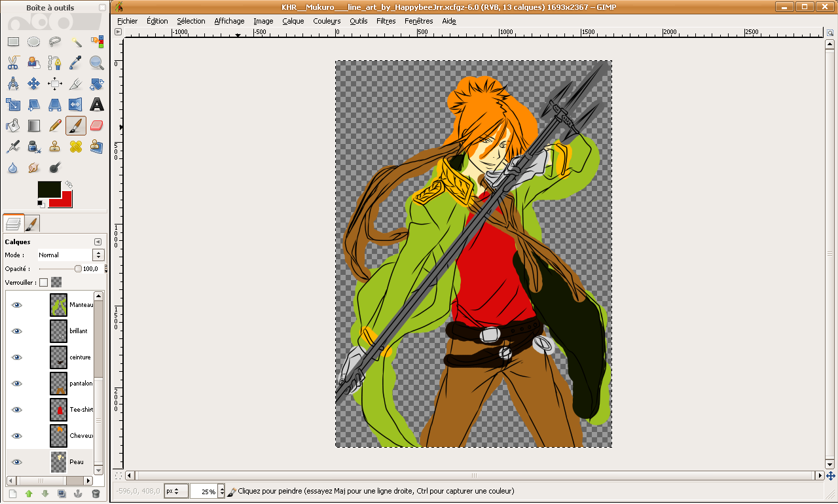Click the red background color swatch
The image size is (838, 504).
[65, 200]
